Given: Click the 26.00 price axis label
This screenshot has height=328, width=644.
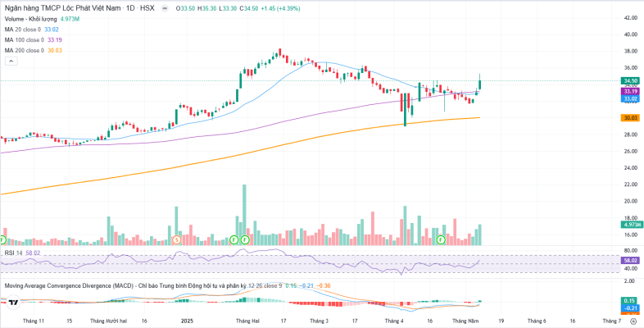Looking at the screenshot, I should 630,151.
